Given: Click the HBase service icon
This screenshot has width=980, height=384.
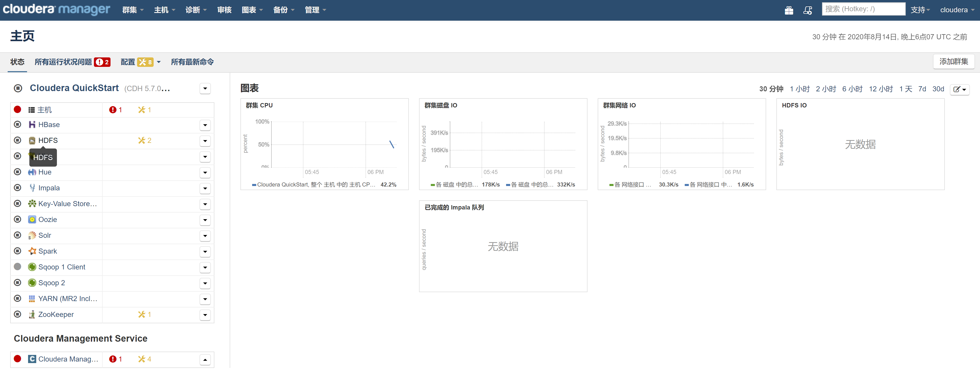Looking at the screenshot, I should pos(32,125).
